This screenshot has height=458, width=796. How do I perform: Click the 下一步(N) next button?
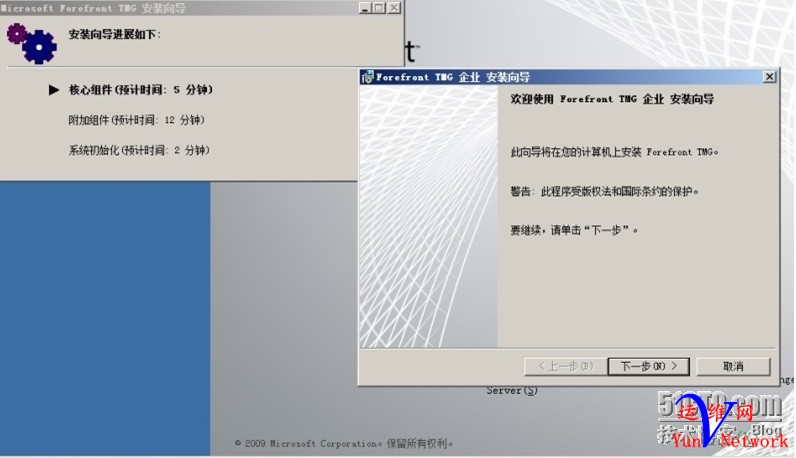point(648,366)
